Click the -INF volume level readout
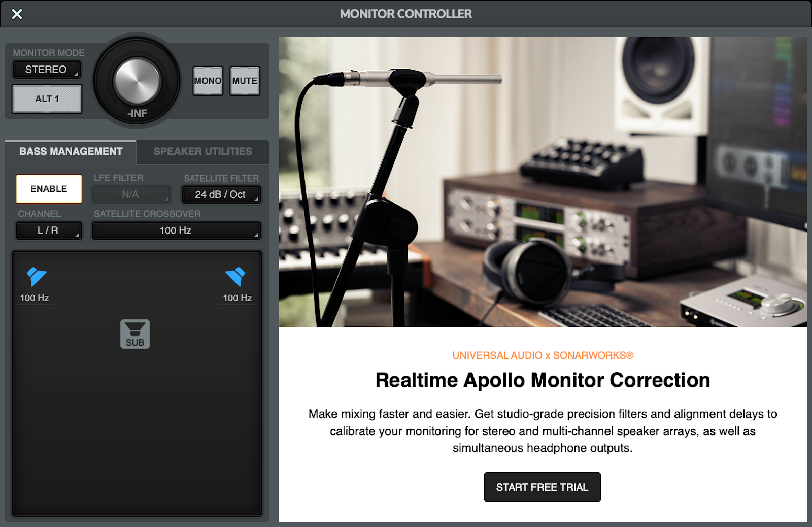Viewport: 812px width, 527px height. (137, 114)
